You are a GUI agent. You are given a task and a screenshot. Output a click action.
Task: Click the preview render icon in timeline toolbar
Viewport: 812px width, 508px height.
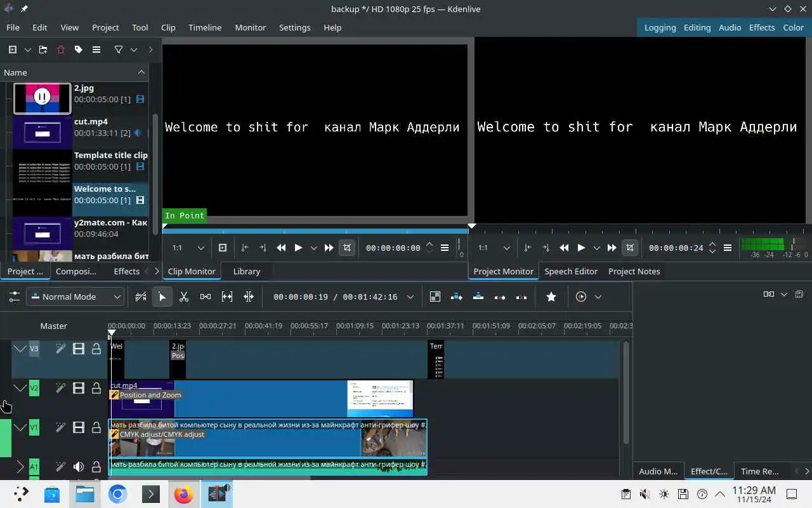pyautogui.click(x=581, y=297)
